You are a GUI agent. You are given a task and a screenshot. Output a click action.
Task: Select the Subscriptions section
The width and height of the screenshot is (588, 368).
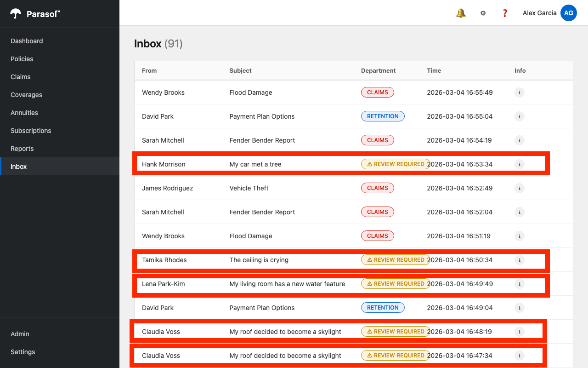31,131
